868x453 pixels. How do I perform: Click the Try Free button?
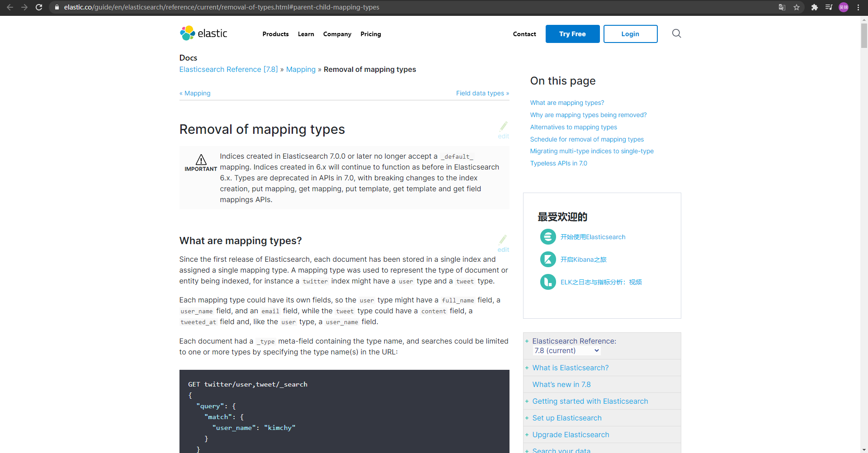tap(572, 34)
